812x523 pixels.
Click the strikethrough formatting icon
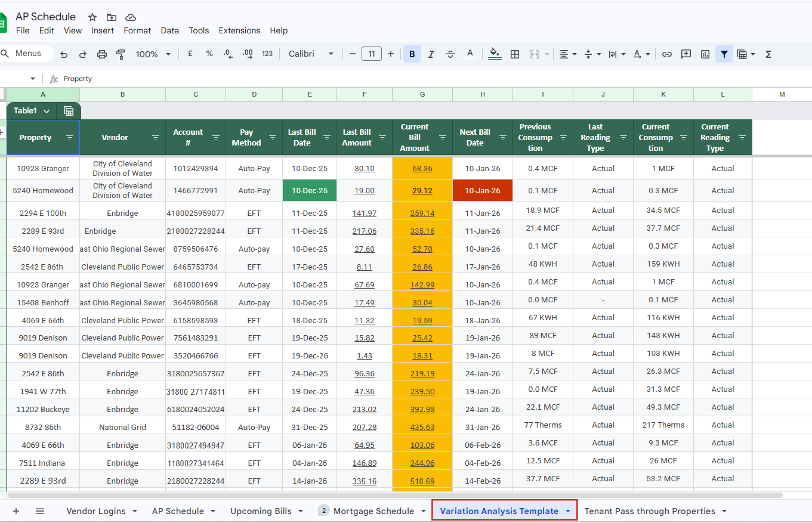tap(450, 54)
